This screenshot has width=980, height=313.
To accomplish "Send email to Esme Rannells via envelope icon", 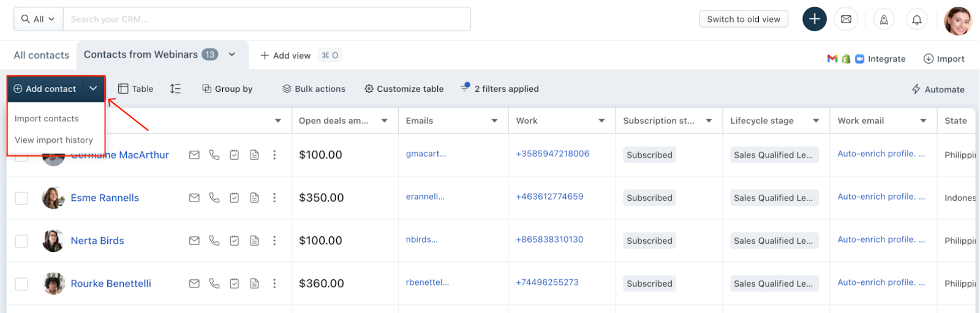I will pos(194,198).
